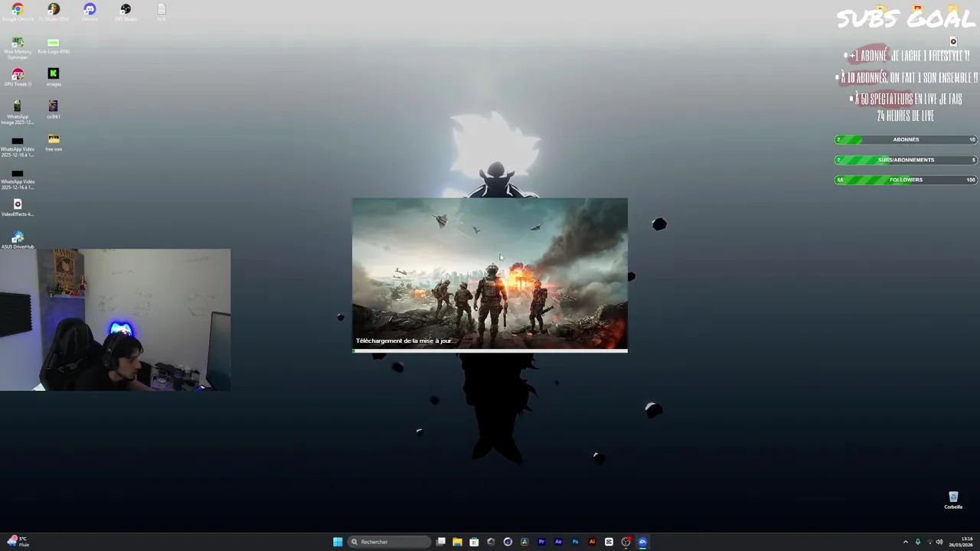Launch FL Studio 2024 from the desktop
Image resolution: width=980 pixels, height=551 pixels.
click(54, 11)
